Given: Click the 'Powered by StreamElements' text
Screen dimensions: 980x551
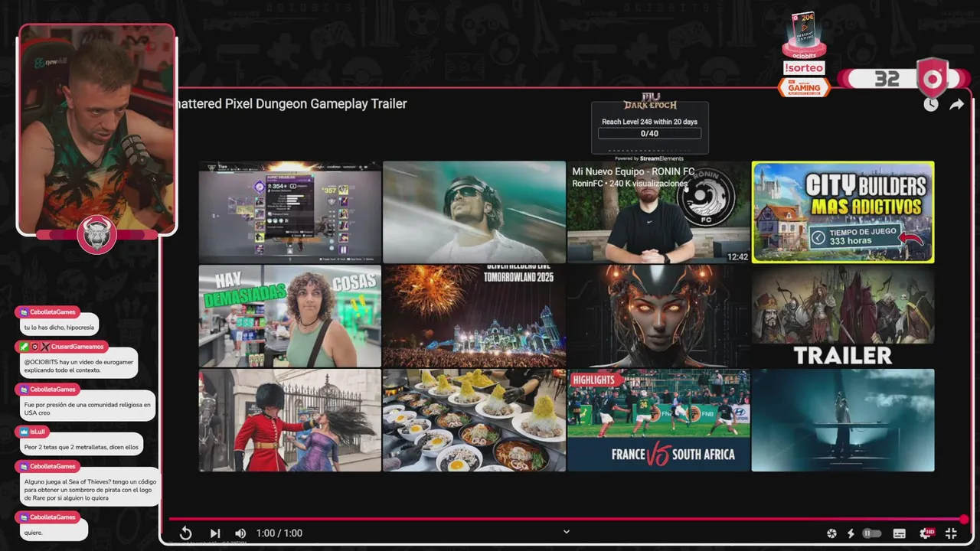Looking at the screenshot, I should [649, 158].
